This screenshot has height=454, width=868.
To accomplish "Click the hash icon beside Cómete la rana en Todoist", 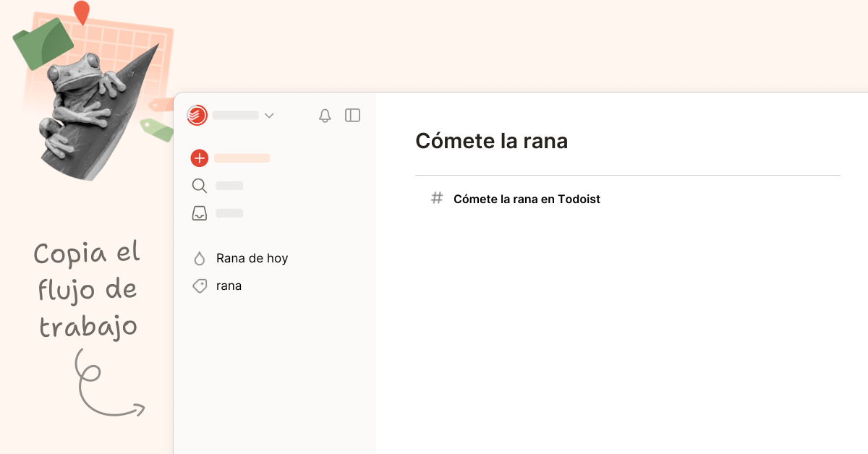I will (437, 197).
